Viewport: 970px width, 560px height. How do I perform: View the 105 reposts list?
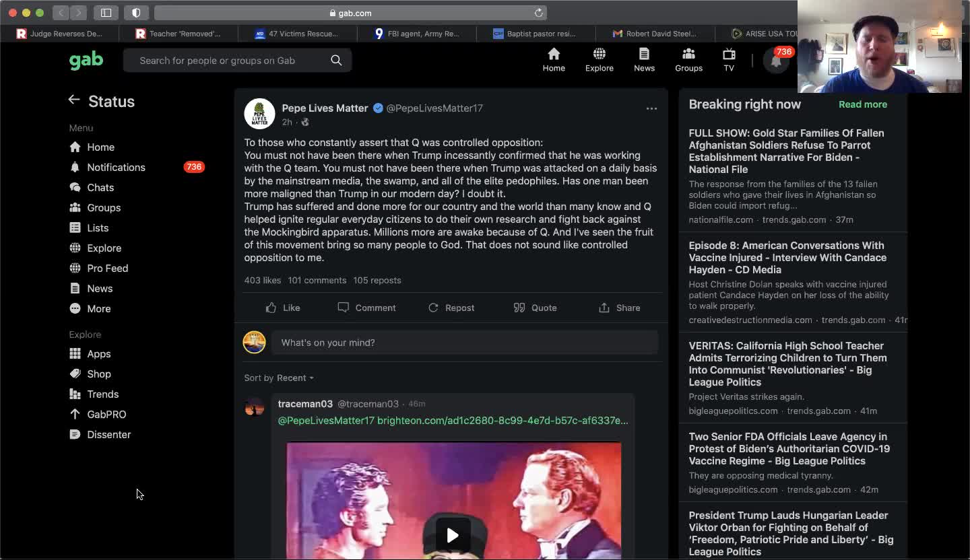(377, 280)
